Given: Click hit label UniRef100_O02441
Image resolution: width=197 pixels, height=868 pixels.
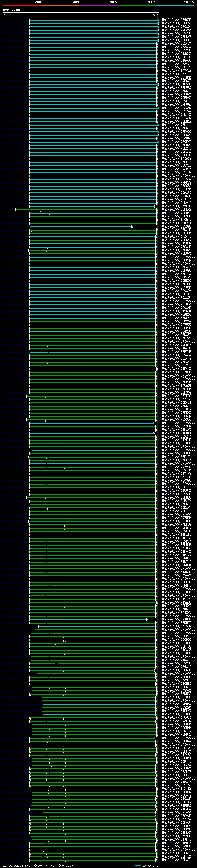Looking at the screenshot, I should 177,237.
